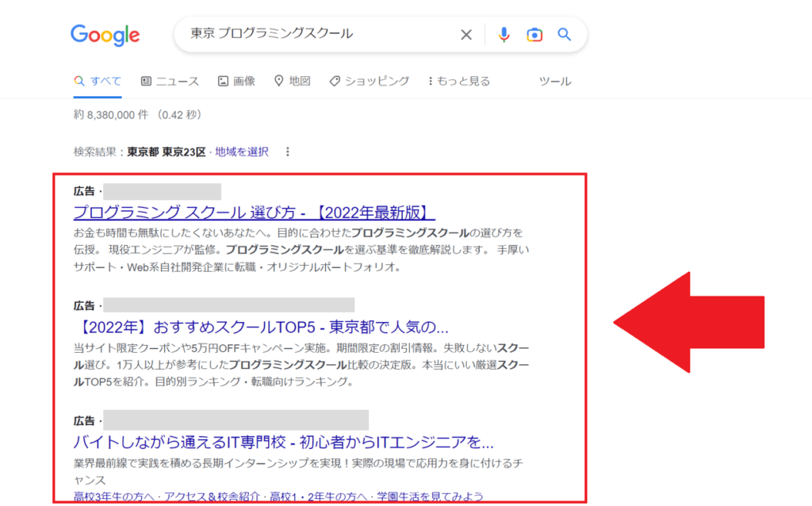This screenshot has width=812, height=506.
Task: Start voice search with microphone icon
Action: pyautogui.click(x=504, y=35)
